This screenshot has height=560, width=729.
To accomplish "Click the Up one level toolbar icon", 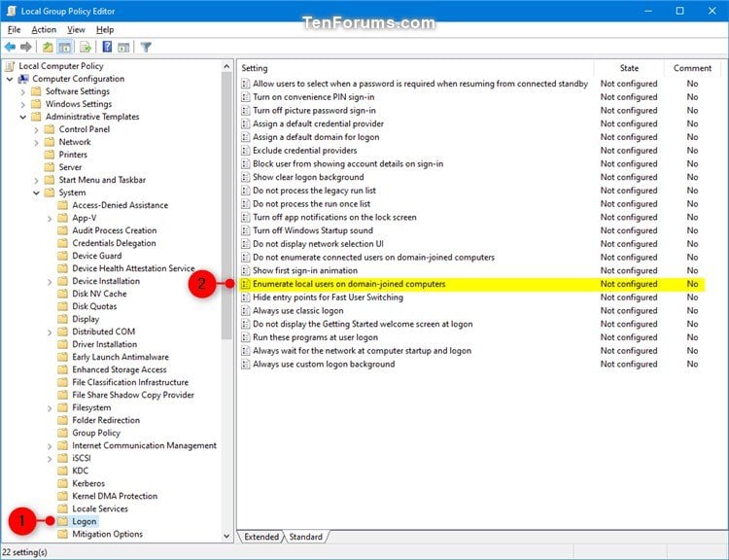I will (x=48, y=47).
